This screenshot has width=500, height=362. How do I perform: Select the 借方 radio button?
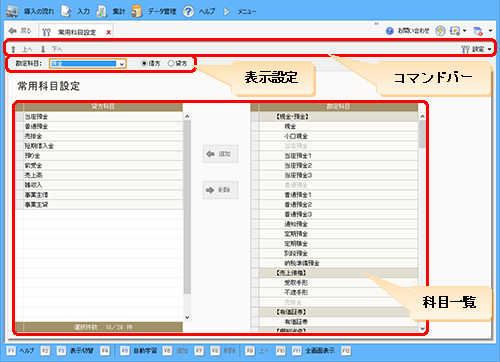[144, 63]
